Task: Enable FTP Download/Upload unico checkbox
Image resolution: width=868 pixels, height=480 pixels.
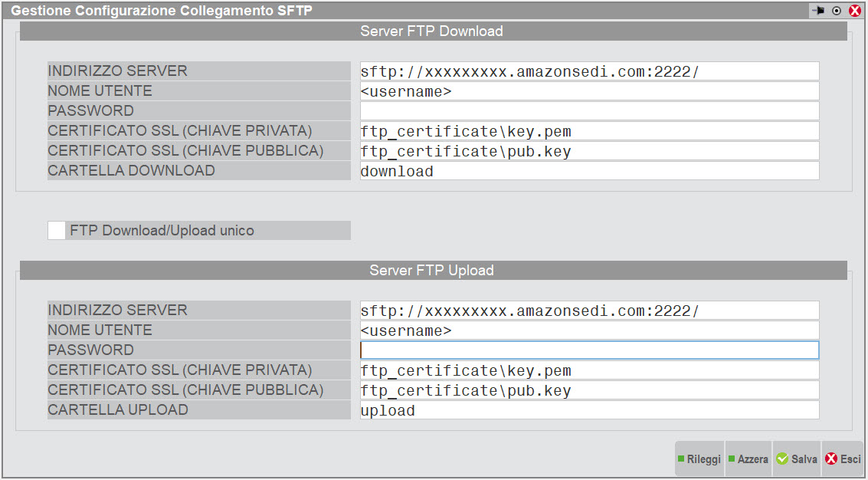Action: 57,231
